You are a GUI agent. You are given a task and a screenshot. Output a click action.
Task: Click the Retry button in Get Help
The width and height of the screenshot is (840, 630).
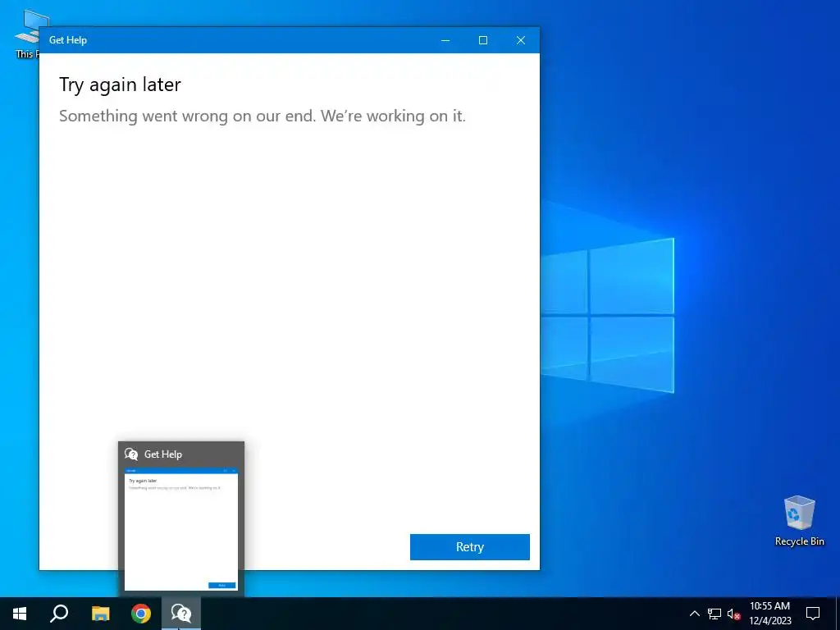tap(470, 547)
